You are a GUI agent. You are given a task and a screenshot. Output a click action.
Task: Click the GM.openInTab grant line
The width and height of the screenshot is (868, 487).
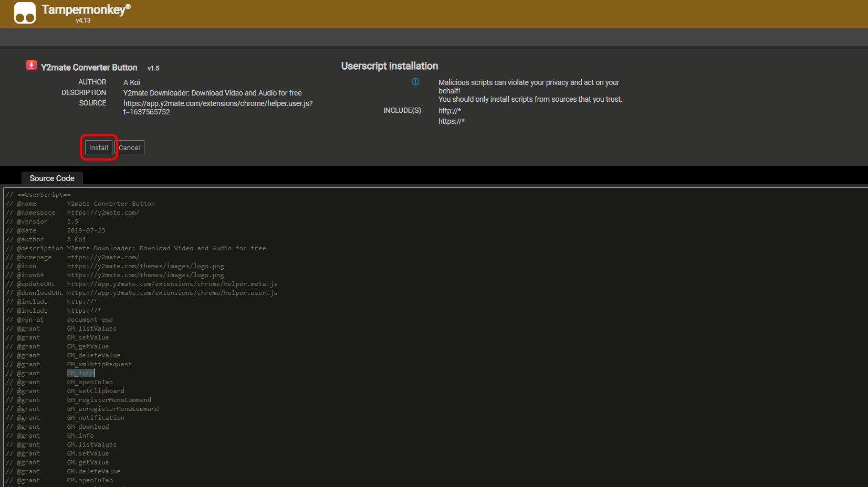59,480
